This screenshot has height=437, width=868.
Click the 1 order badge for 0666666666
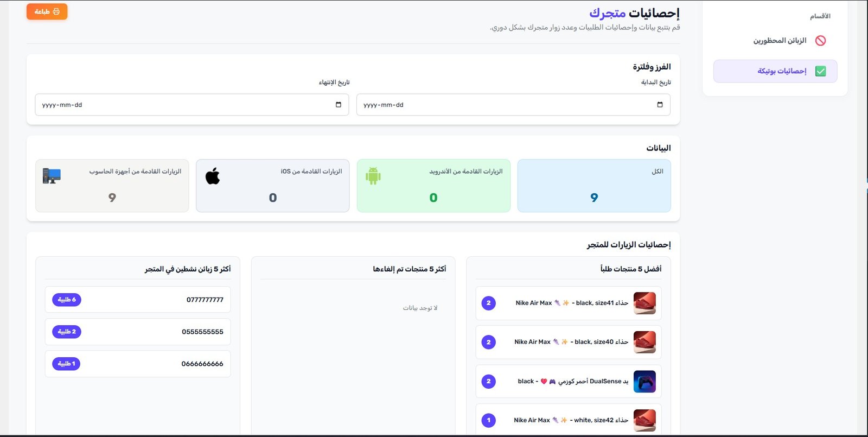[66, 364]
